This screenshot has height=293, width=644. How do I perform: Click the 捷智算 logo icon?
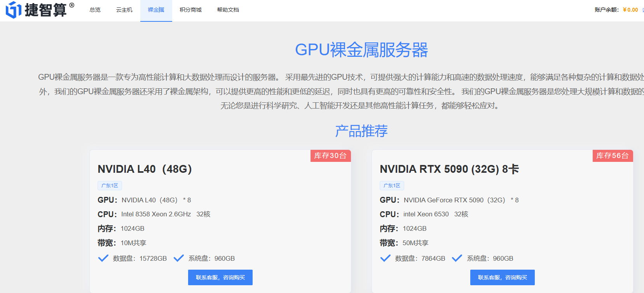click(x=14, y=10)
